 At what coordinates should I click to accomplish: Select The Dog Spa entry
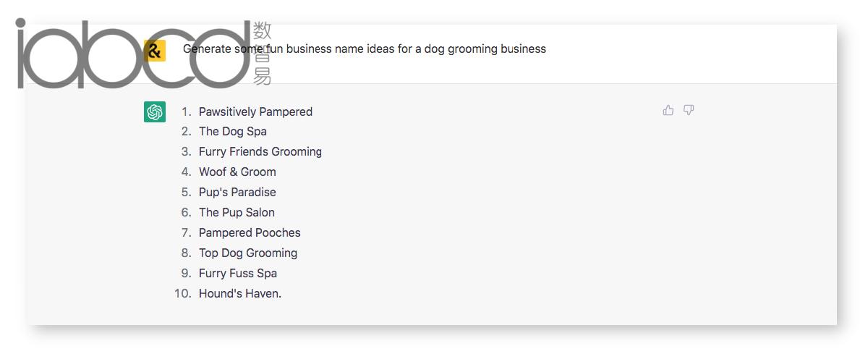[x=233, y=131]
